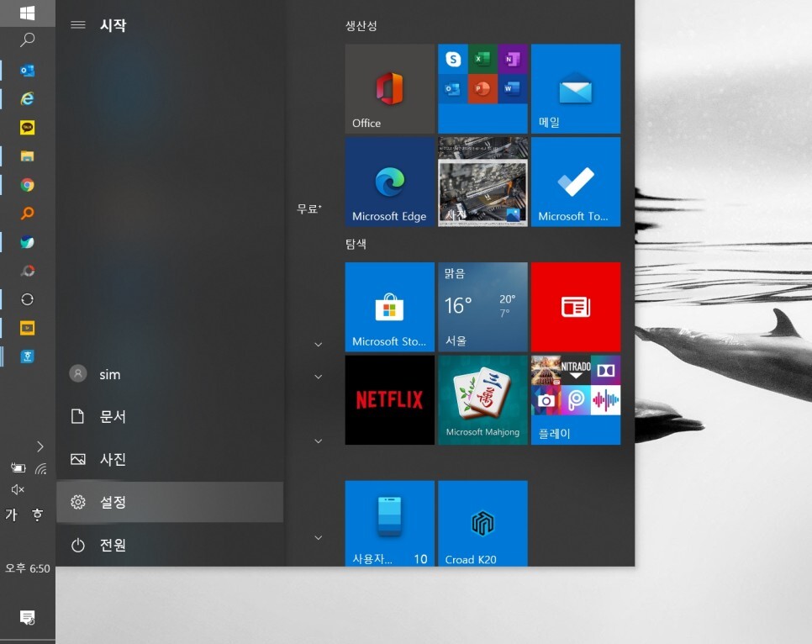The height and width of the screenshot is (644, 812).
Task: Open camera app icon in 플레이 tile
Action: 546,400
